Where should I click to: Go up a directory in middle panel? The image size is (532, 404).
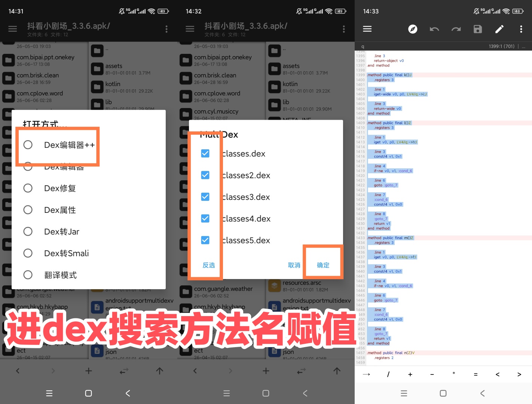click(337, 371)
